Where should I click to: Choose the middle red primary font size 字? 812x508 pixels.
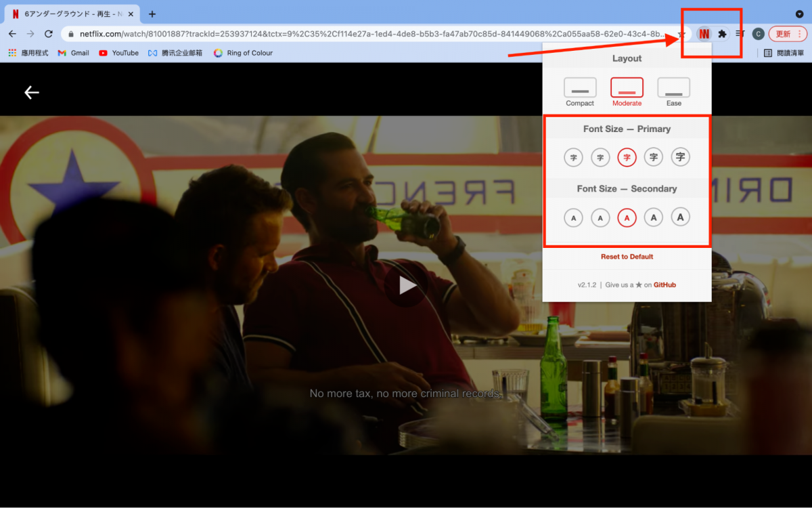tap(627, 158)
